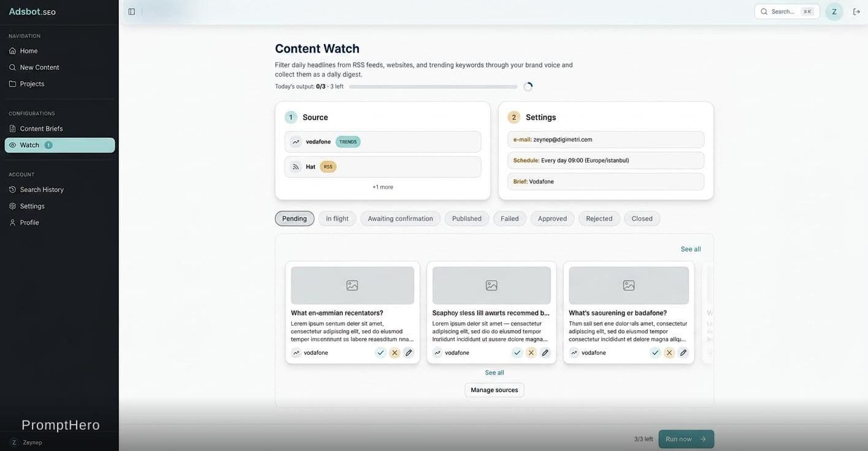Viewport: 868px width, 451px height.
Task: Click the Search field at top
Action: click(x=787, y=12)
